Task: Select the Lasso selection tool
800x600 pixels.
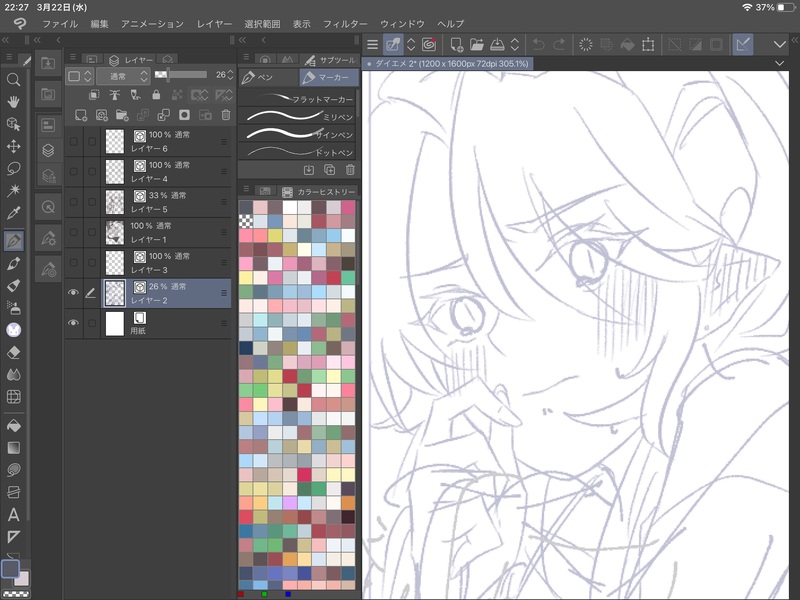Action: tap(14, 168)
